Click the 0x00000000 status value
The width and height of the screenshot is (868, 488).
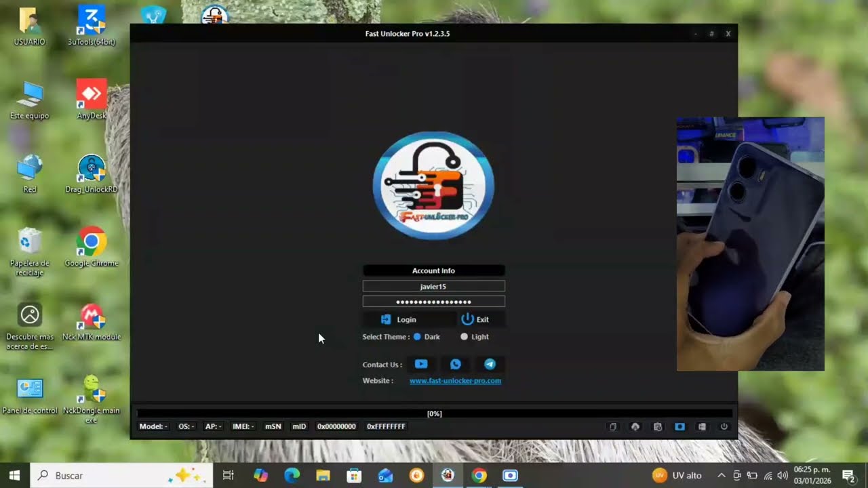pyautogui.click(x=336, y=426)
